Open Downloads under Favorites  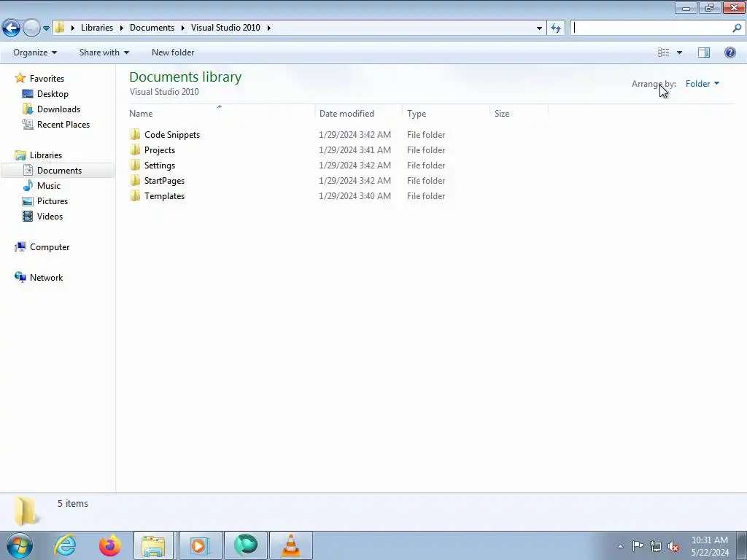coord(58,109)
